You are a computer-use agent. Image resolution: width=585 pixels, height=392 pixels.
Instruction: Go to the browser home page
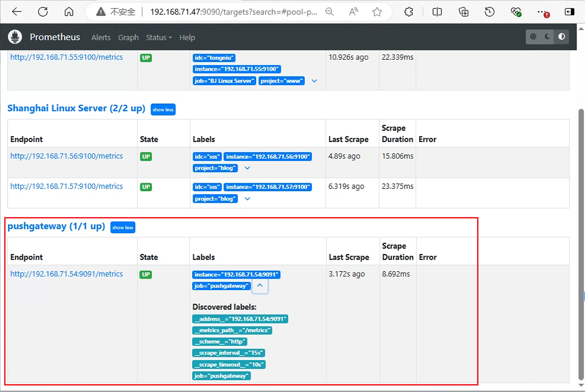[x=69, y=12]
